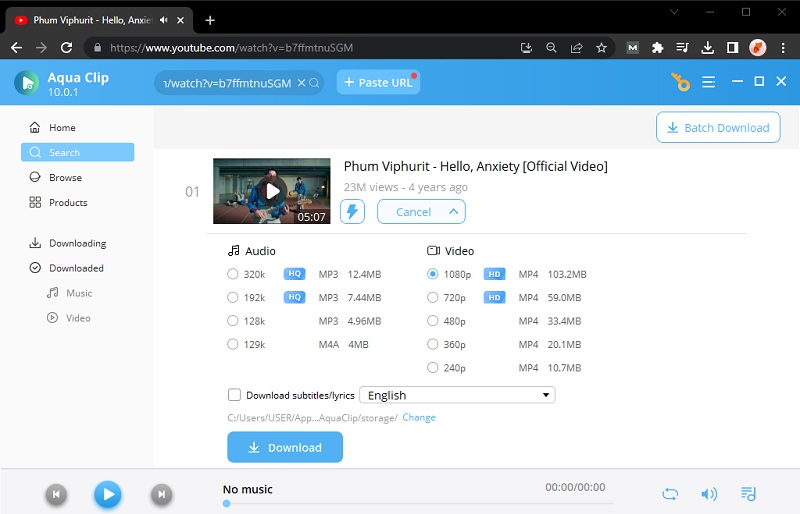Click the music progress slider handle

click(227, 504)
